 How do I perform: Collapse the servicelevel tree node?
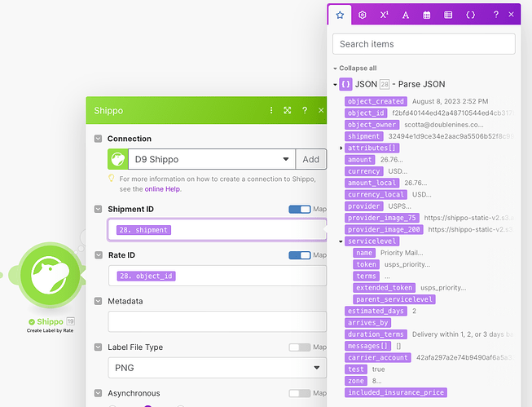coord(341,241)
